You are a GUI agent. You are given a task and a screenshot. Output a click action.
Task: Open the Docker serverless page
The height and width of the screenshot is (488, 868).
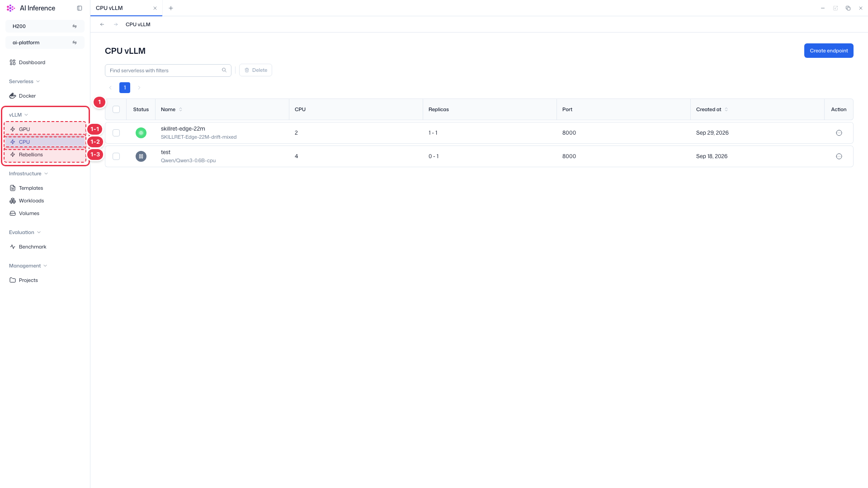[27, 96]
